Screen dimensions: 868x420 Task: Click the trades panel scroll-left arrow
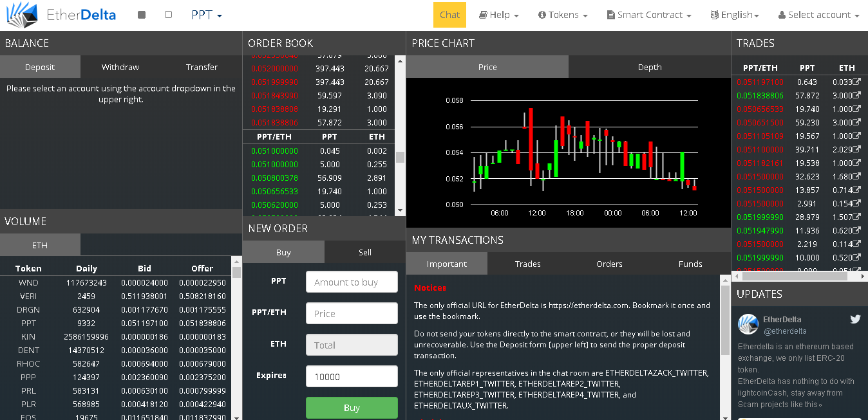tap(736, 276)
